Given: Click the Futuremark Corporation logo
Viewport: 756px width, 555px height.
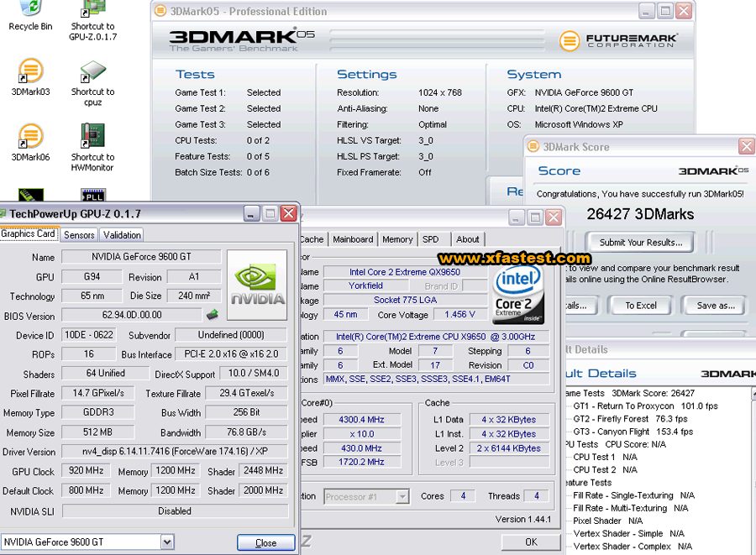Looking at the screenshot, I should [x=618, y=40].
